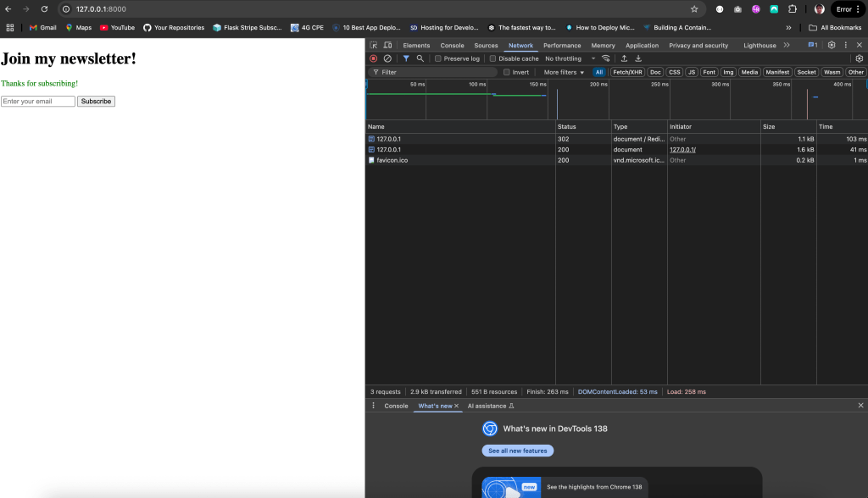Image resolution: width=868 pixels, height=498 pixels.
Task: Open network search magnifier
Action: point(420,58)
